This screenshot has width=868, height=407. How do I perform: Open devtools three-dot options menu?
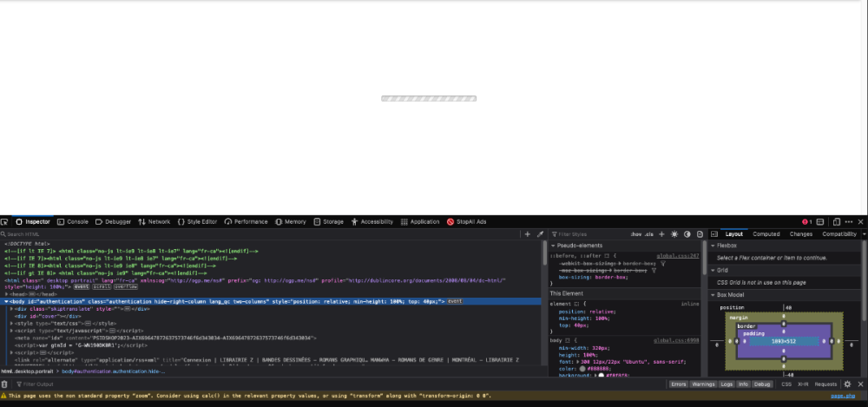(849, 221)
